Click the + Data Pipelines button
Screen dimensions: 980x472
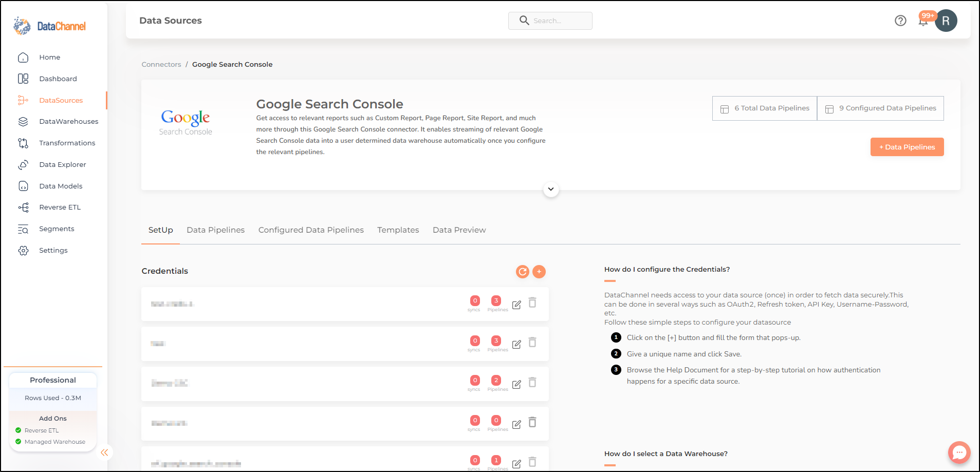point(907,147)
